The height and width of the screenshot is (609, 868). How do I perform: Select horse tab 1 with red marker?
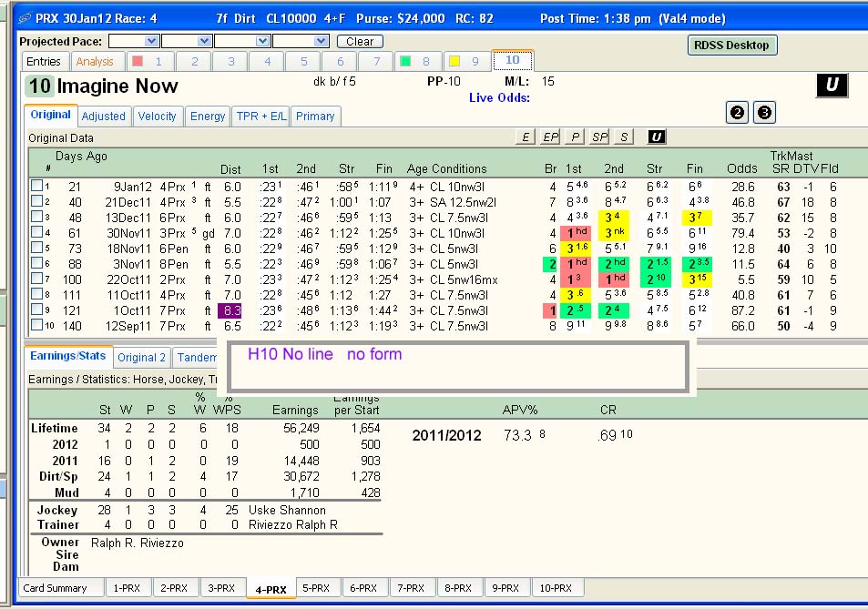(x=150, y=61)
